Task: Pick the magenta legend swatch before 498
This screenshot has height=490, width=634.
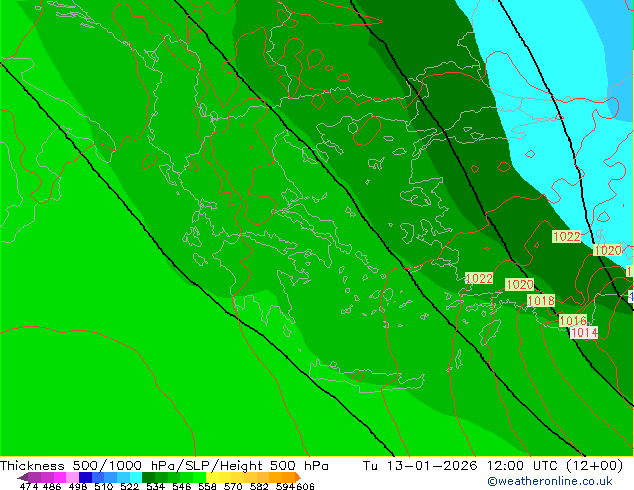Action: [60, 477]
